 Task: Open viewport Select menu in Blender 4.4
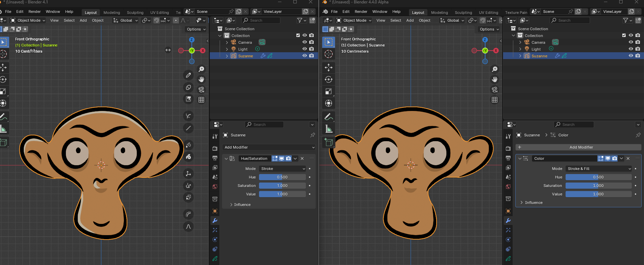click(395, 20)
